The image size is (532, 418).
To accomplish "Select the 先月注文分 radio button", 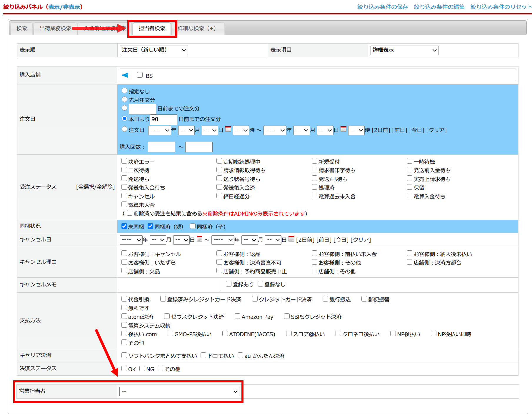I will [x=125, y=99].
